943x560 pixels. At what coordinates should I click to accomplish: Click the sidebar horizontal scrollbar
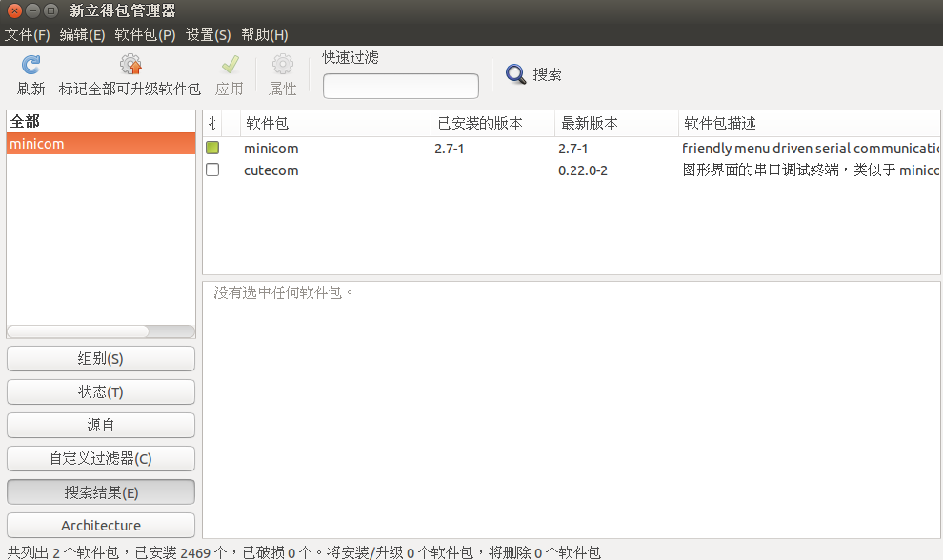point(100,331)
